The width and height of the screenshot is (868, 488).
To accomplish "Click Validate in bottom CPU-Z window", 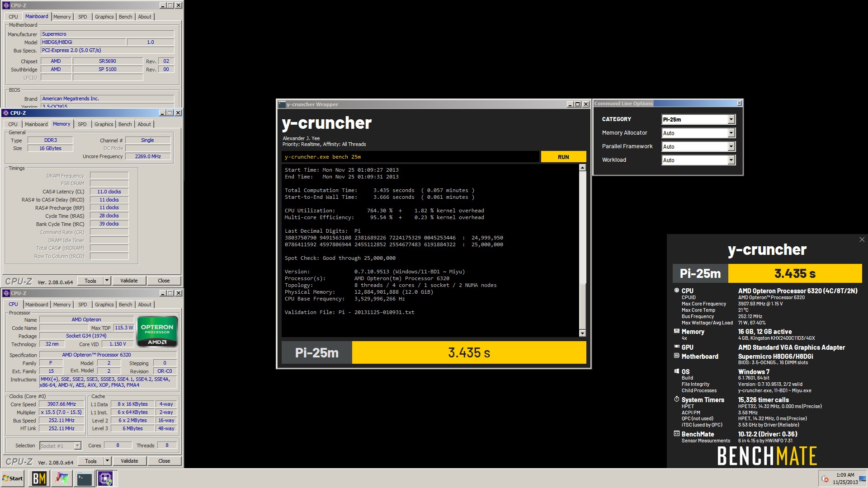I will point(129,461).
